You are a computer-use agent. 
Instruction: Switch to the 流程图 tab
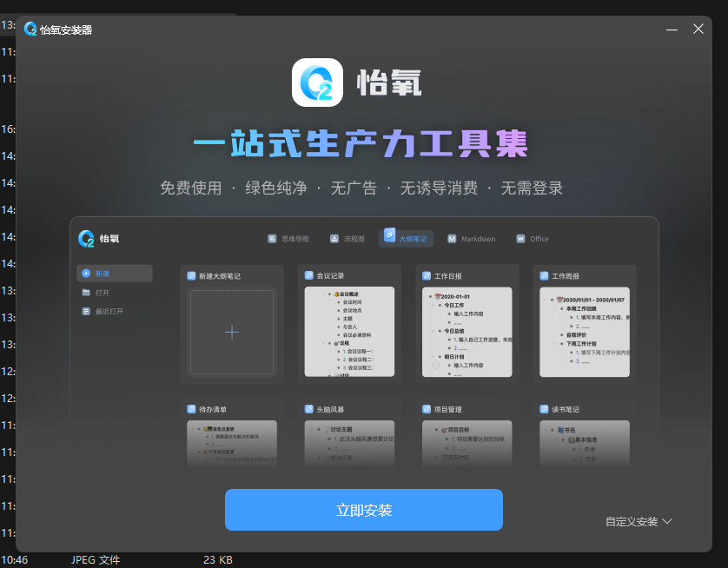347,239
